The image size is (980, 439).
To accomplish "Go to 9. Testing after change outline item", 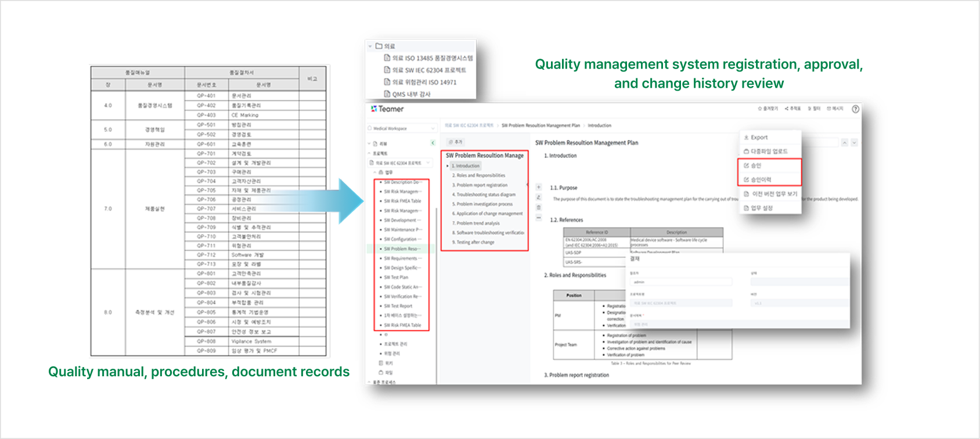I will tap(474, 242).
